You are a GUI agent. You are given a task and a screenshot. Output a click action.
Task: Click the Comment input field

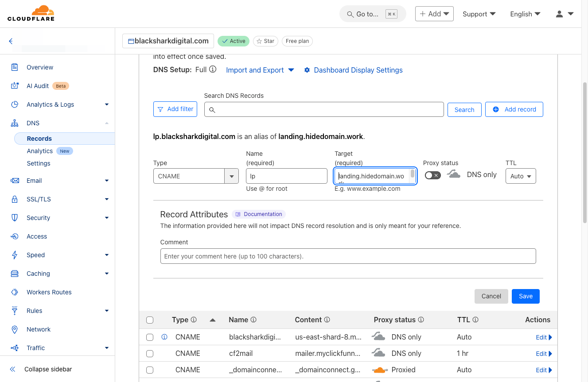click(348, 256)
